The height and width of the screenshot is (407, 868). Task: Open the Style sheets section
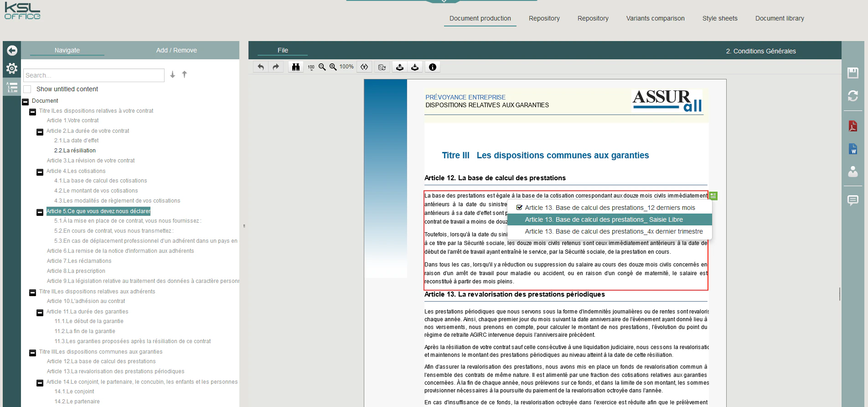pos(719,18)
